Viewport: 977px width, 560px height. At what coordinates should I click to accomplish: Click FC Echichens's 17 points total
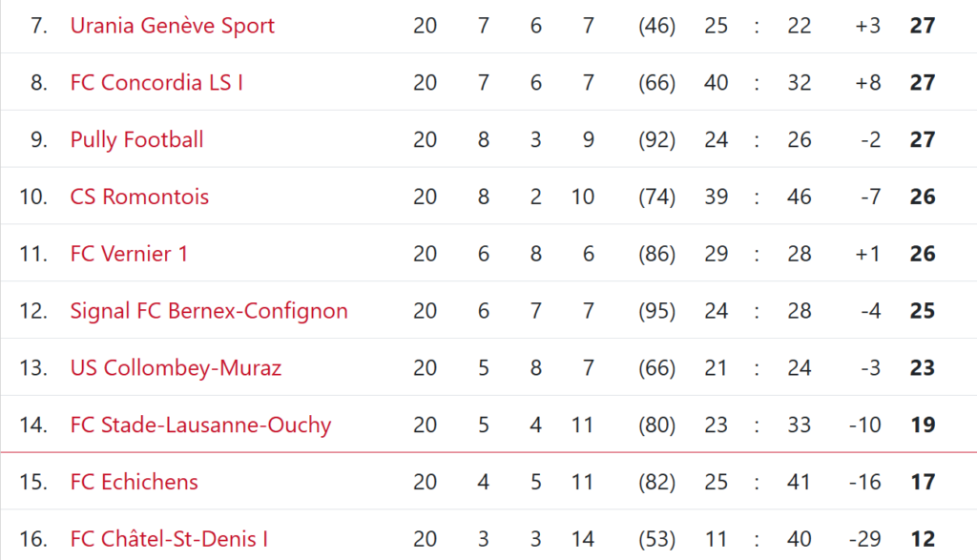pos(922,482)
